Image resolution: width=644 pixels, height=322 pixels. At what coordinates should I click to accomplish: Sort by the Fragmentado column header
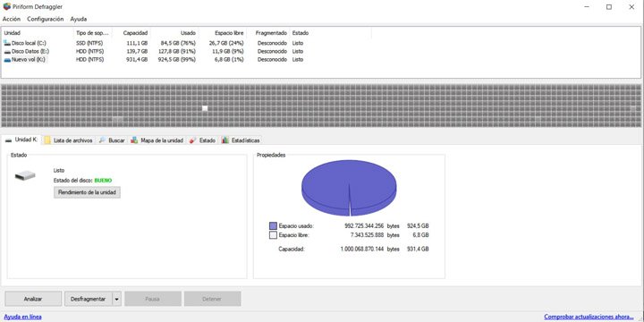(267, 33)
